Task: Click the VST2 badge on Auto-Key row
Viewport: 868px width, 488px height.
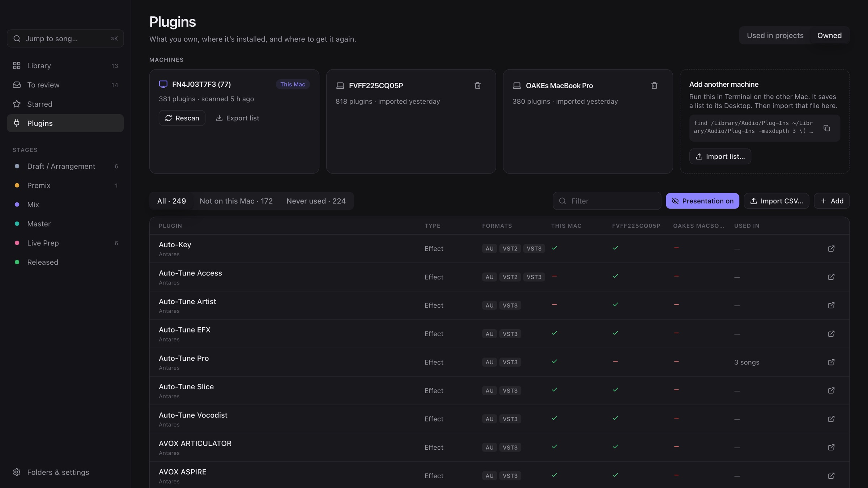Action: [510, 248]
